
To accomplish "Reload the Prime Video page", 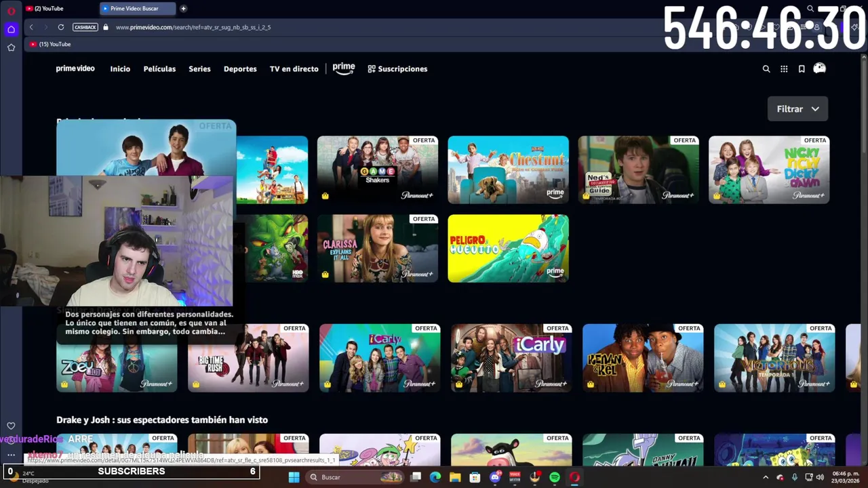I will 61,27.
